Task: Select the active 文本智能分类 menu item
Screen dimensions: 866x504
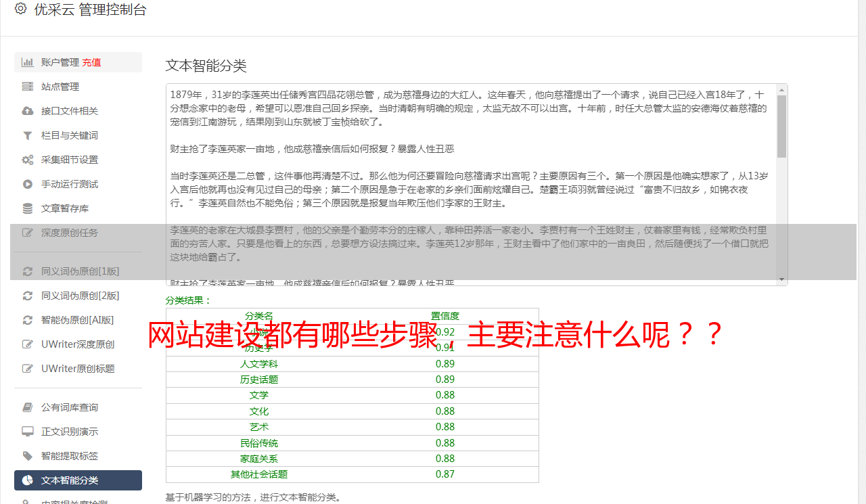Action: click(78, 480)
